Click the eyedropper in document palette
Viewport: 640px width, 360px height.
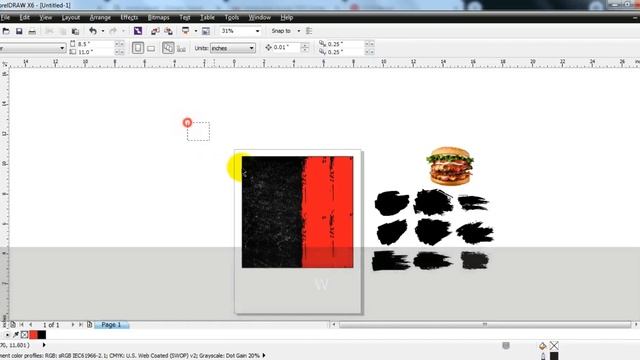(16, 335)
